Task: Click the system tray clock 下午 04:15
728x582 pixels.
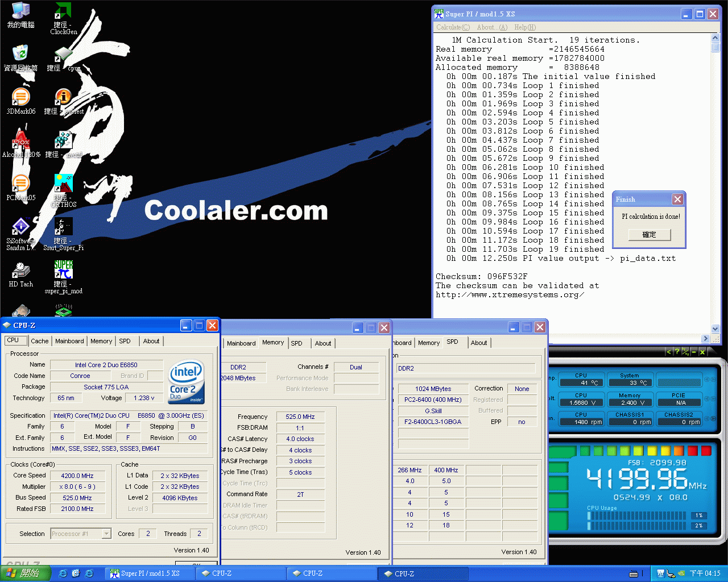Action: (x=705, y=573)
